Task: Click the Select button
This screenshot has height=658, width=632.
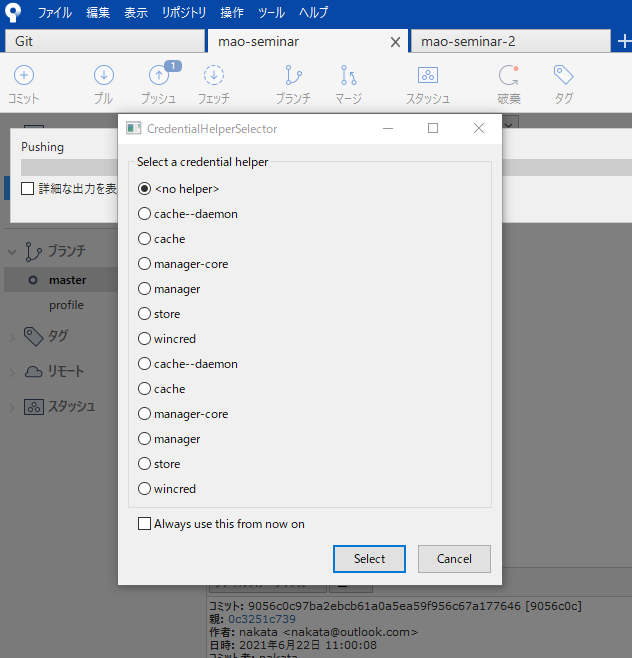Action: (x=369, y=559)
